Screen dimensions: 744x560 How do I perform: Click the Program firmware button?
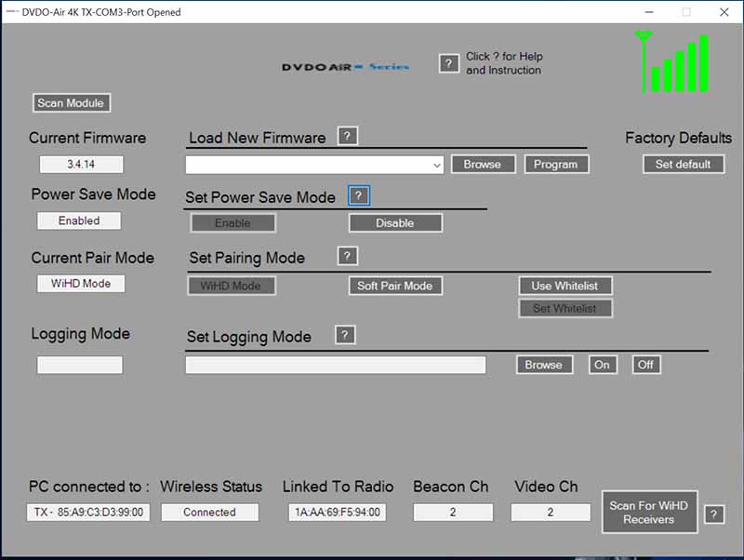556,165
